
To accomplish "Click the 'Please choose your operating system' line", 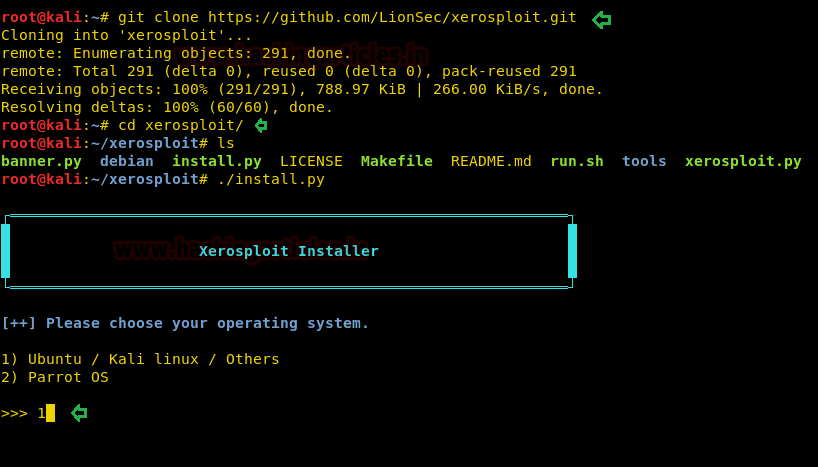I will click(x=185, y=324).
